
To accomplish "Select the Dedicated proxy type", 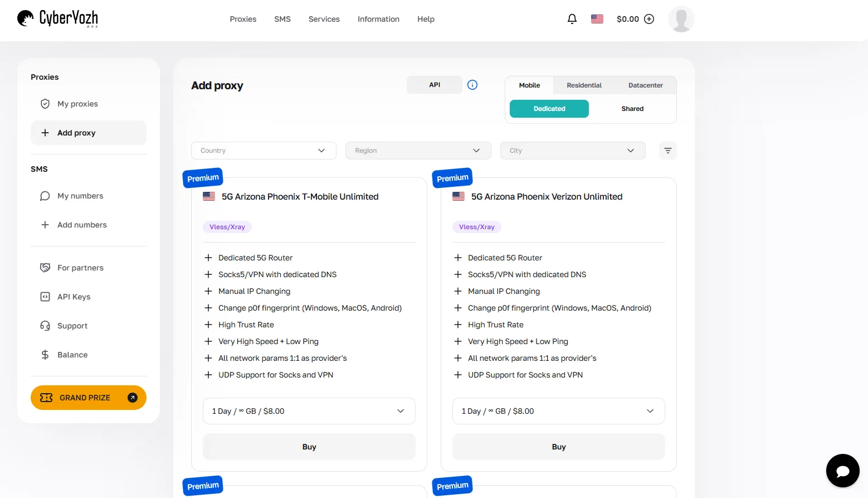I will tap(549, 109).
